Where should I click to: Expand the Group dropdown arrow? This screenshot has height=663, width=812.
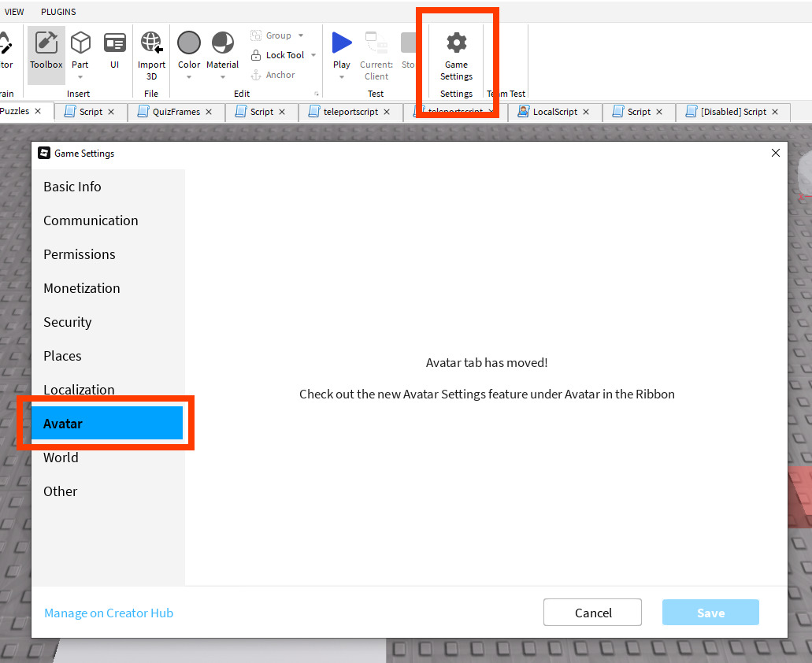[x=301, y=35]
